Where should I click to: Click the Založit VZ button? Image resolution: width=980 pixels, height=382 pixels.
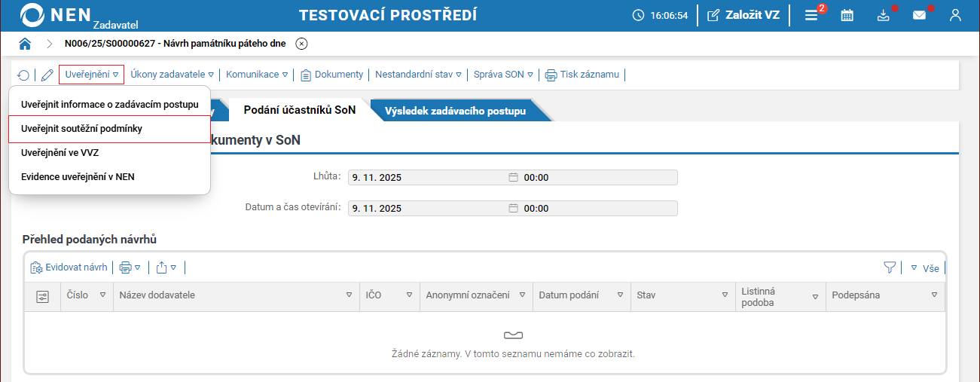(743, 15)
